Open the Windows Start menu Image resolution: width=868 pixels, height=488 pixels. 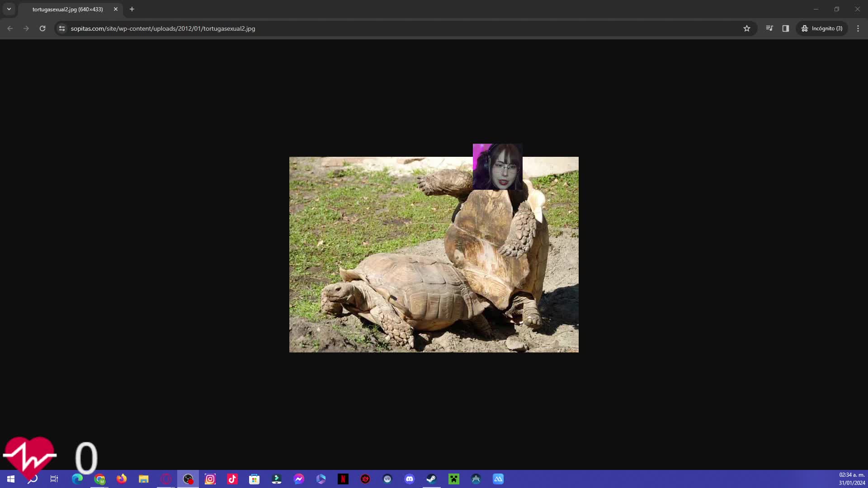11,479
